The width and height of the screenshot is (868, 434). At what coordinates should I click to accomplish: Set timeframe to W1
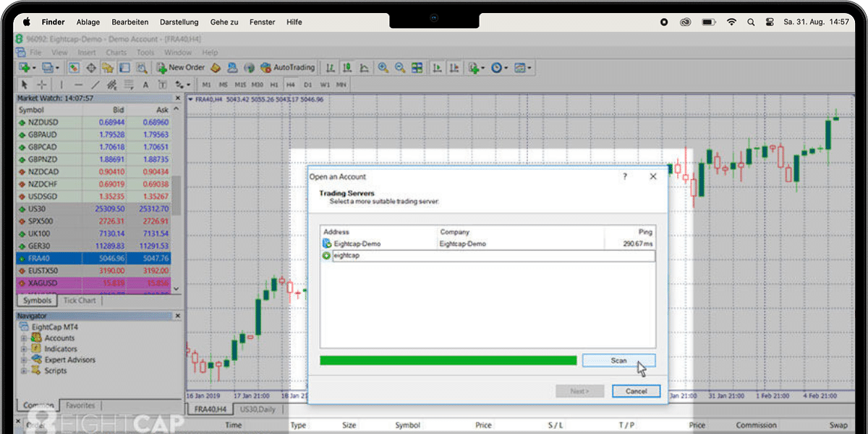325,85
